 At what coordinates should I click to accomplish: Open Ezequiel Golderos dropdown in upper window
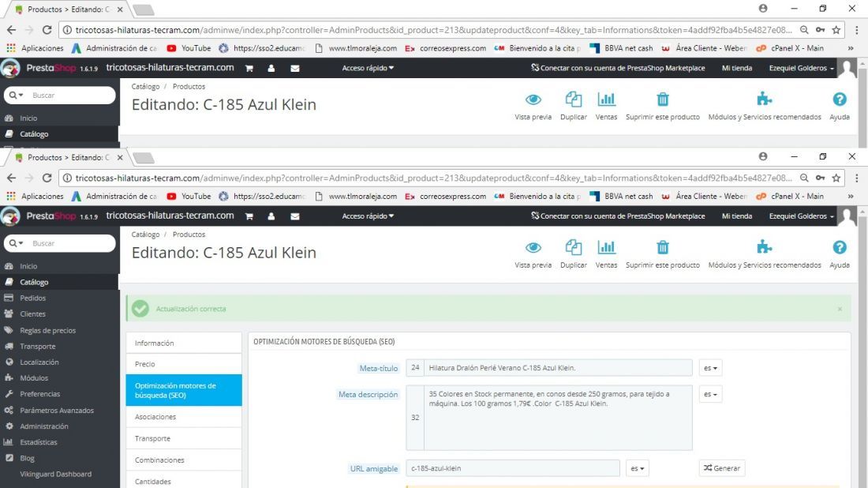point(801,68)
